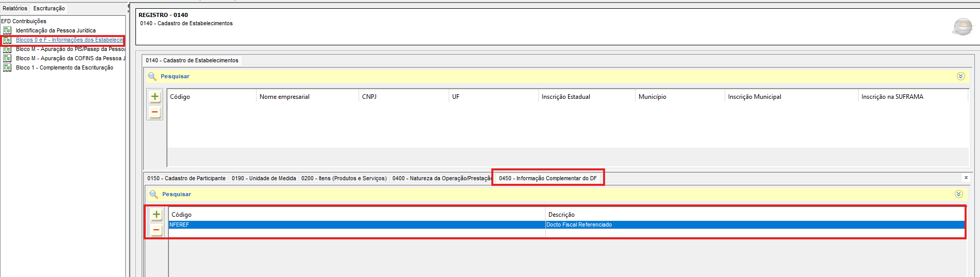Click lower Pesquisar label
Viewport: 980px width, 277px height.
(177, 194)
